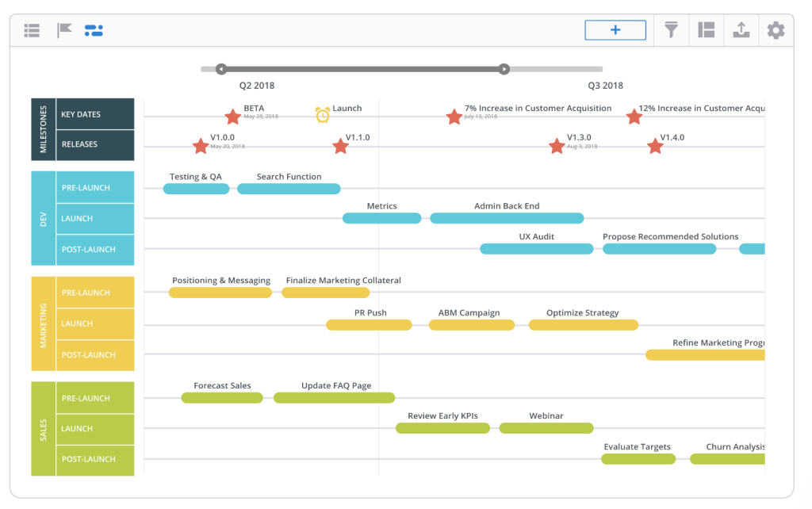The height and width of the screenshot is (509, 812).
Task: Collapse the SALES swimlane group
Action: click(43, 428)
